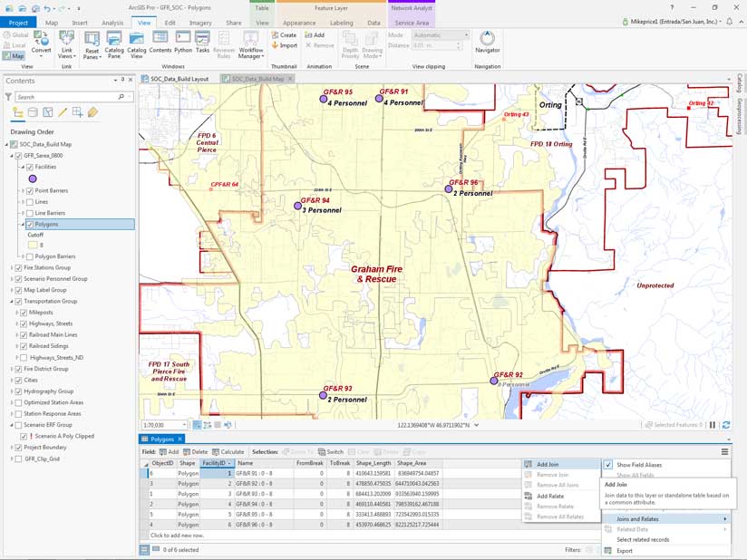This screenshot has height=560, width=747.
Task: Select Global view mode
Action: tap(15, 35)
